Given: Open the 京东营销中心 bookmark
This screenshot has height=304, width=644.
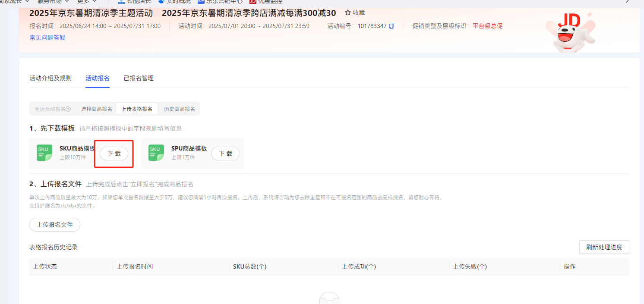Looking at the screenshot, I should coord(220,1).
